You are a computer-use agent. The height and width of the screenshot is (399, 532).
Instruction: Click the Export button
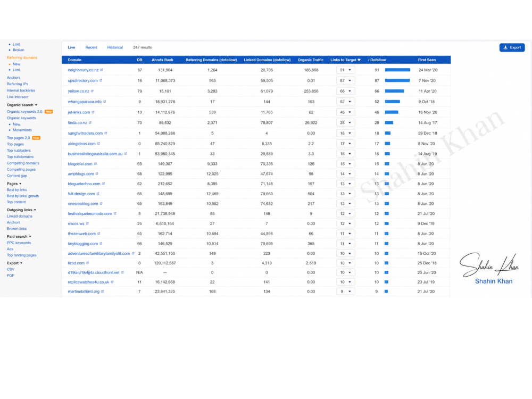click(x=512, y=47)
